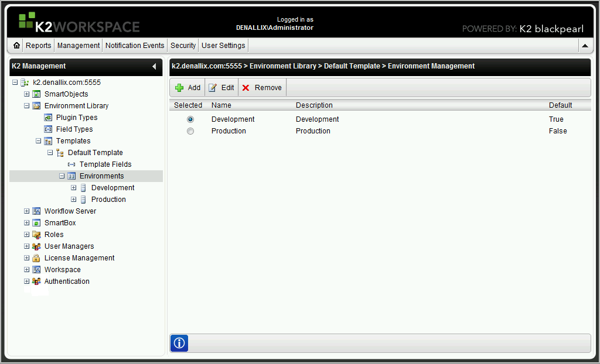The height and width of the screenshot is (364, 600).
Task: Collapse the k2.denallix.com:5555 root node
Action: pyautogui.click(x=15, y=82)
